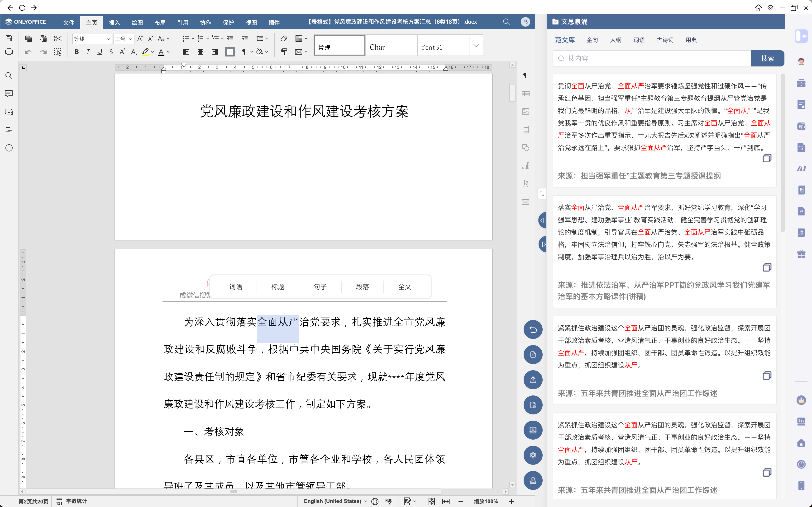Redo the last action
This screenshot has width=812, height=507.
pyautogui.click(x=43, y=52)
